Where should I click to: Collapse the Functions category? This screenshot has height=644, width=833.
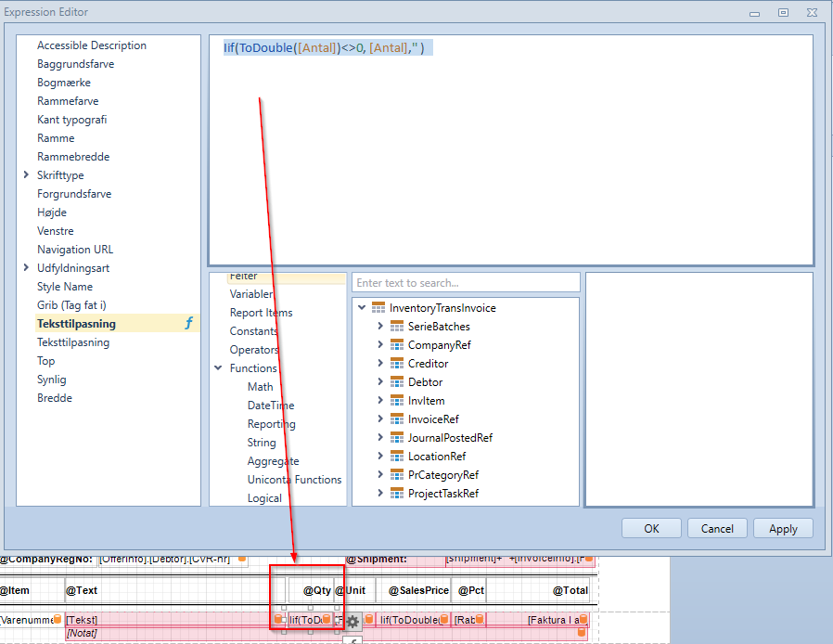coord(218,367)
